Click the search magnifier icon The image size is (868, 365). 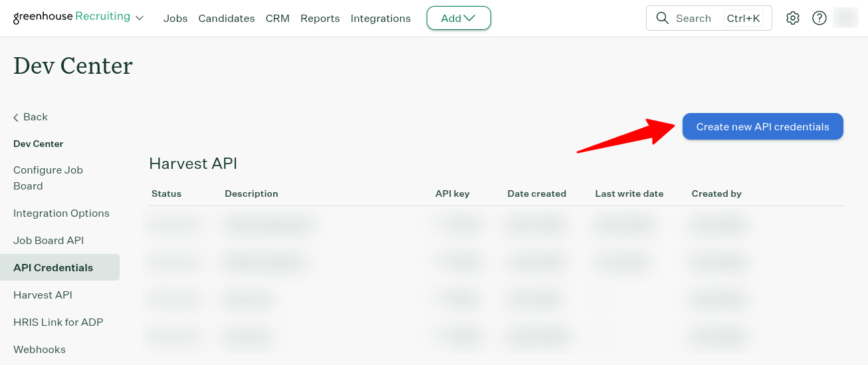(662, 18)
